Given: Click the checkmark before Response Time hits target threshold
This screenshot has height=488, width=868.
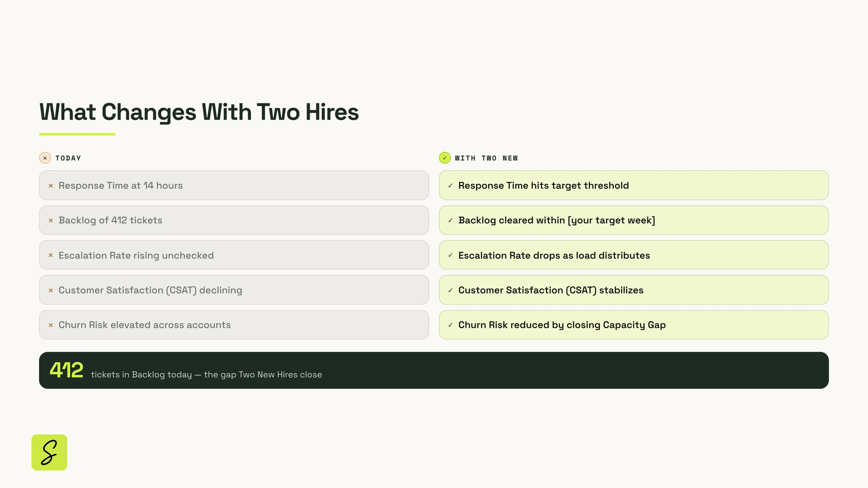Looking at the screenshot, I should point(450,186).
